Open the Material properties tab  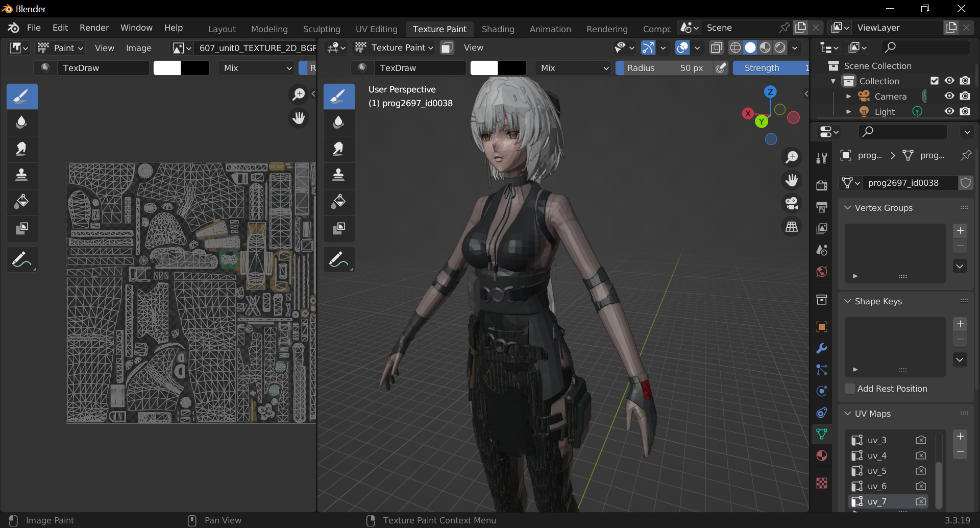coord(822,455)
